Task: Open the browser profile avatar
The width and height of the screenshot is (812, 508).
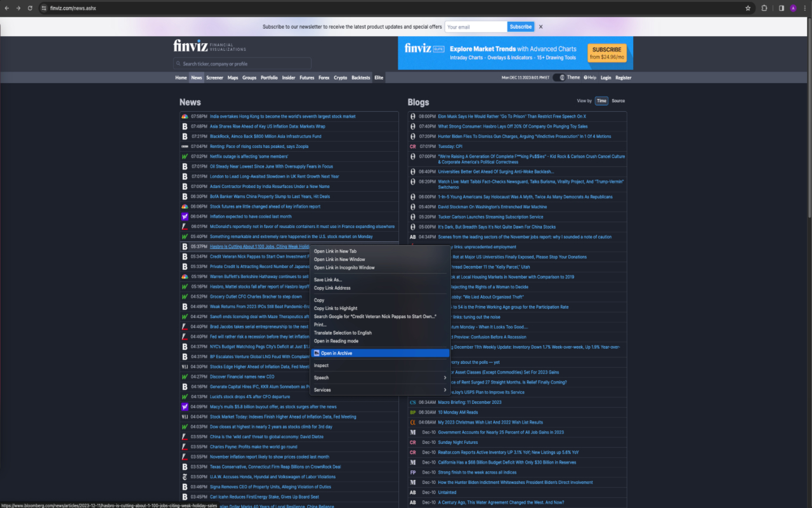Action: pos(792,8)
